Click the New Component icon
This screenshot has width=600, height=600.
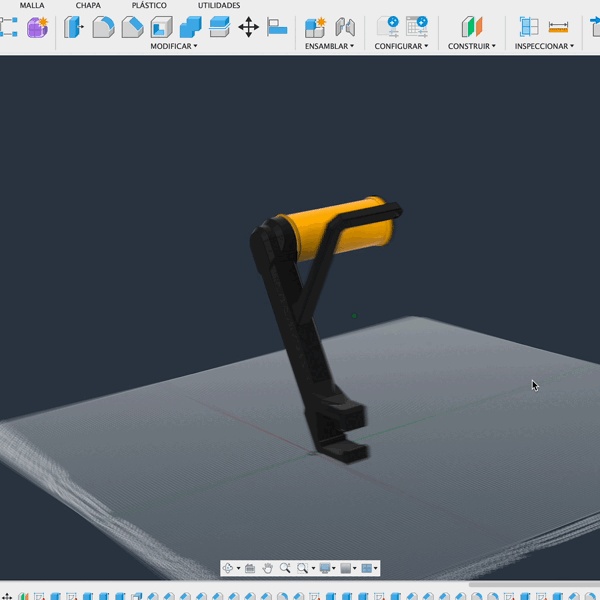[315, 27]
